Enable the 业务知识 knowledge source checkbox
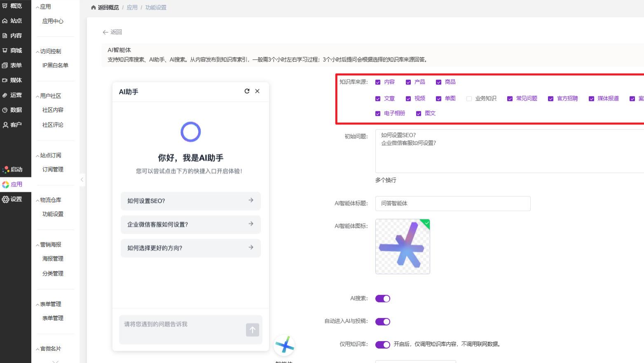 click(468, 98)
